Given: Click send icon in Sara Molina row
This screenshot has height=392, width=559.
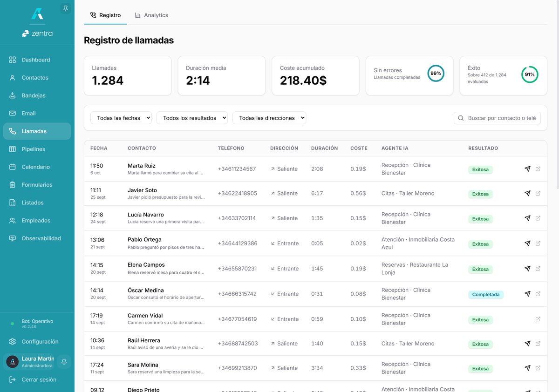Looking at the screenshot, I should click(x=527, y=368).
